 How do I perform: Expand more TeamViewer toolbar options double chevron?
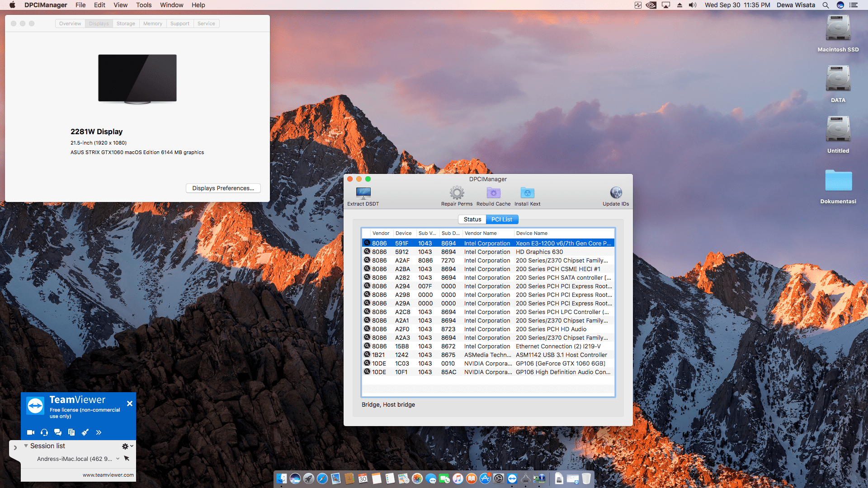tap(99, 432)
